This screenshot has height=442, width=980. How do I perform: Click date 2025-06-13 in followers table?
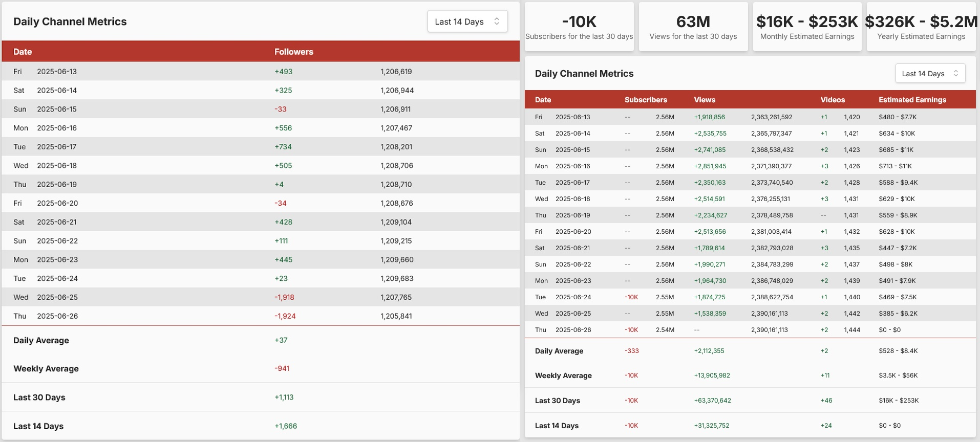(x=57, y=72)
